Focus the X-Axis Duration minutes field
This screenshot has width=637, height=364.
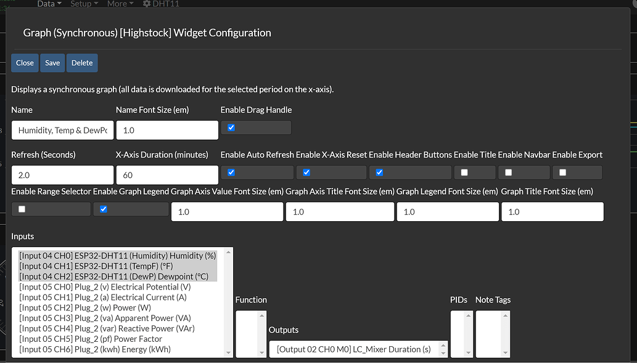coord(166,175)
